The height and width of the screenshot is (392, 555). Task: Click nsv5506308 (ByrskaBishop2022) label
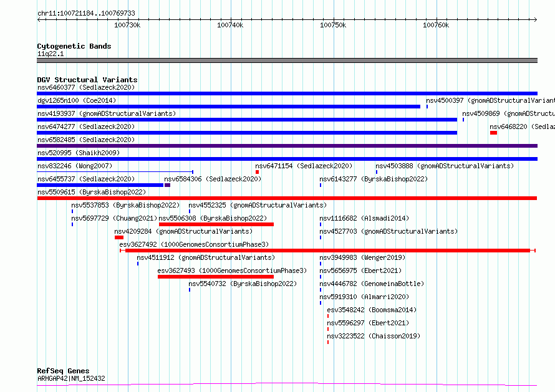(x=213, y=218)
